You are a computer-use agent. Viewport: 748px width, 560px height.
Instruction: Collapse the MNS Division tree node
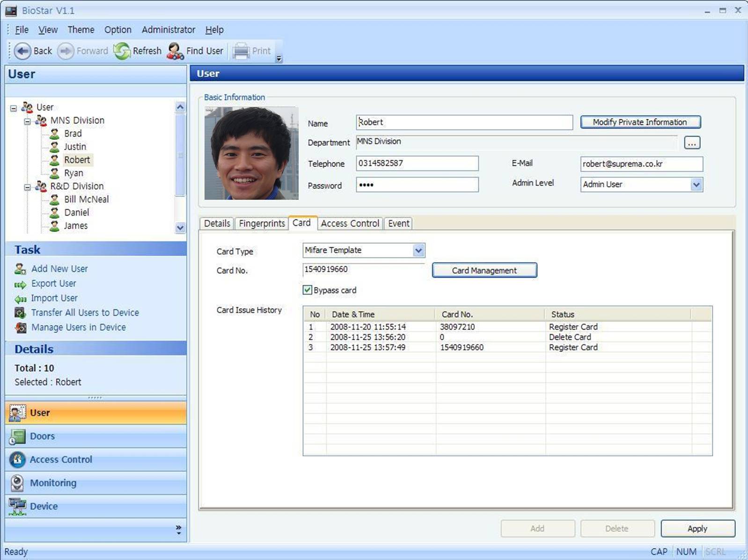28,121
